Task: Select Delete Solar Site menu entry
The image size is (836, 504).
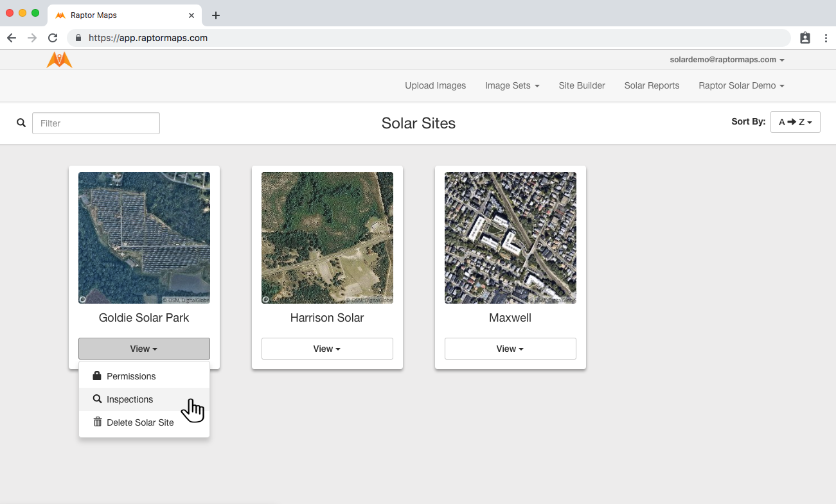Action: 140,422
